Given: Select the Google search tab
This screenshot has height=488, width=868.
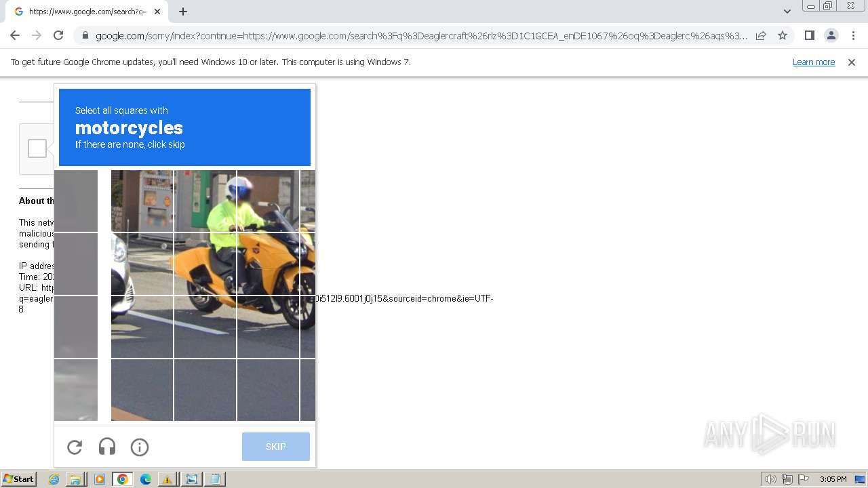Looking at the screenshot, I should (x=87, y=12).
